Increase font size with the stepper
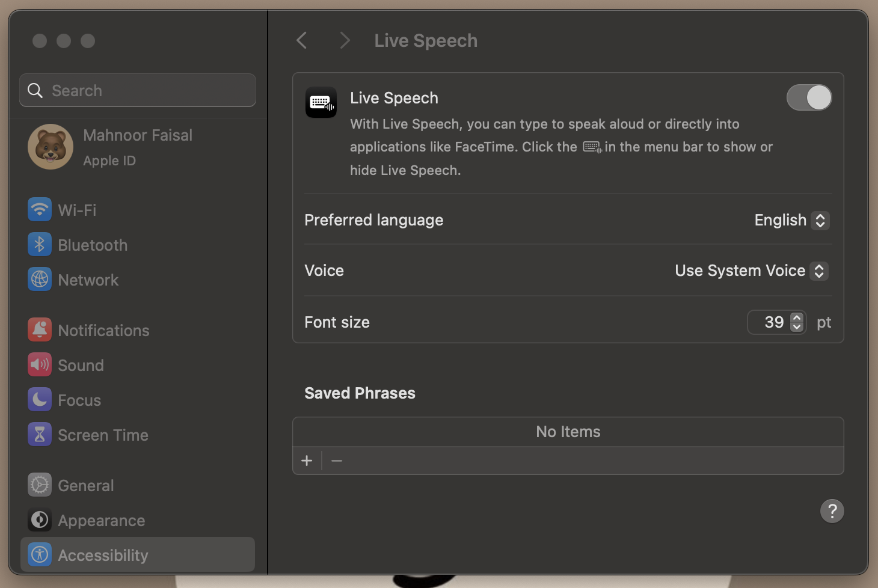878x588 pixels. point(796,318)
